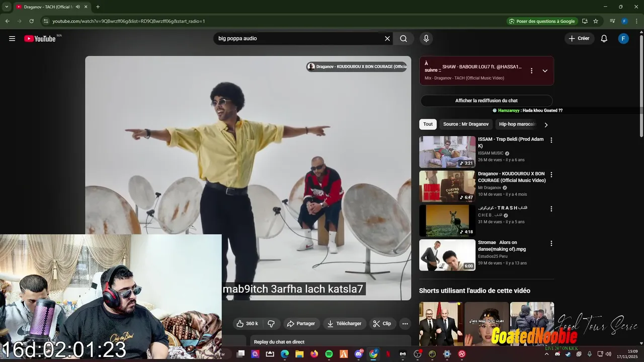This screenshot has height=362, width=644.
Task: Clear the search box with the X icon
Action: (x=387, y=39)
